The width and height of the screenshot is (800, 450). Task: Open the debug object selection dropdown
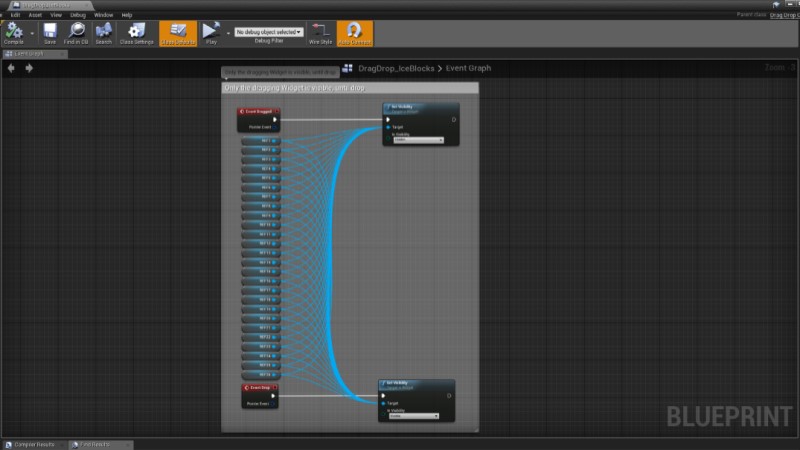[x=269, y=32]
